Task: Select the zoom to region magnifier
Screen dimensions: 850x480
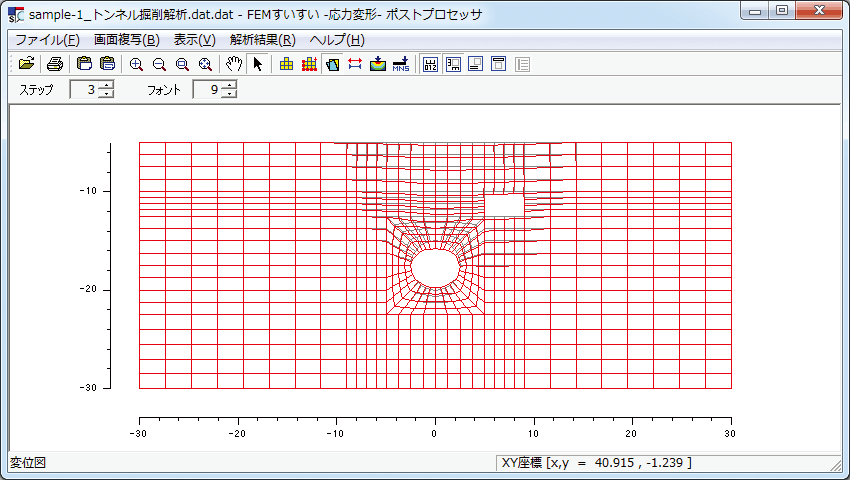Action: click(x=182, y=65)
